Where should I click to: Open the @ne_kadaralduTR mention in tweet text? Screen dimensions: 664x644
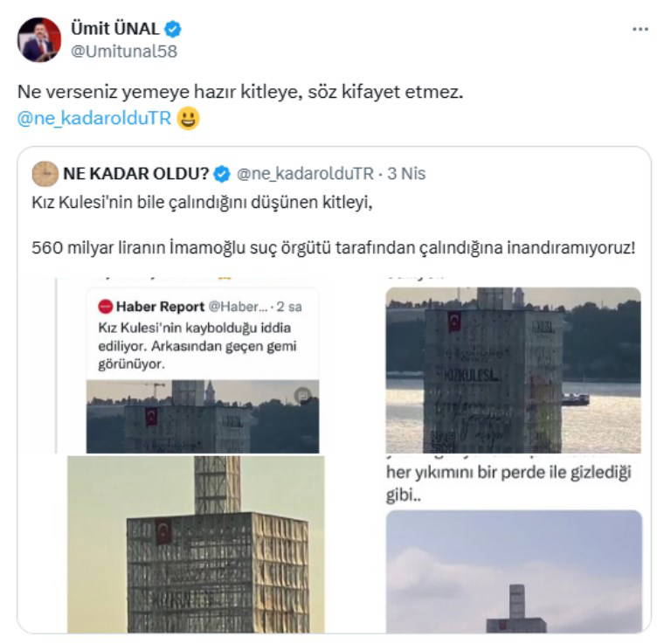[x=94, y=118]
